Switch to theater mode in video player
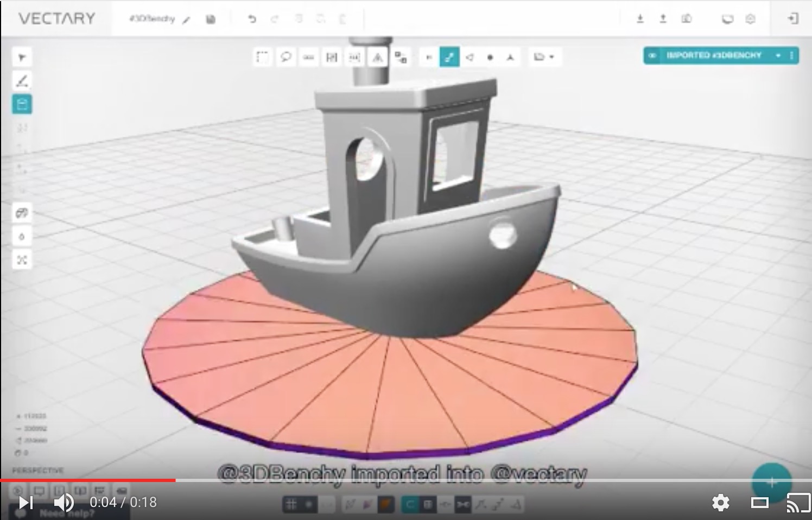812x520 pixels. click(759, 503)
